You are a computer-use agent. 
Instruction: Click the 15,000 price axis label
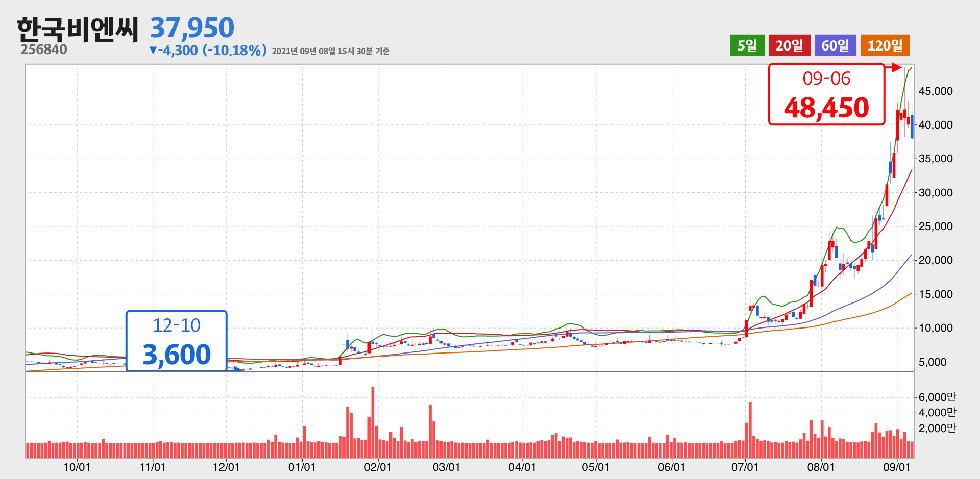tap(936, 294)
